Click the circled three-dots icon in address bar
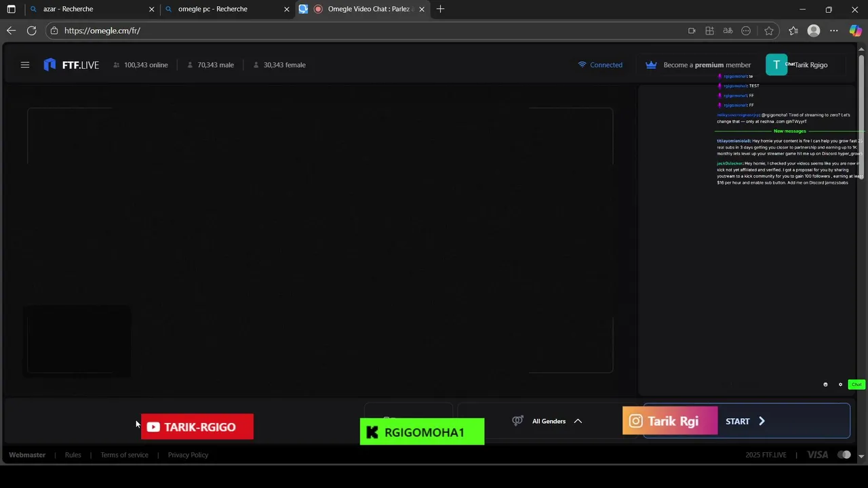The width and height of the screenshot is (868, 488). pos(746,30)
